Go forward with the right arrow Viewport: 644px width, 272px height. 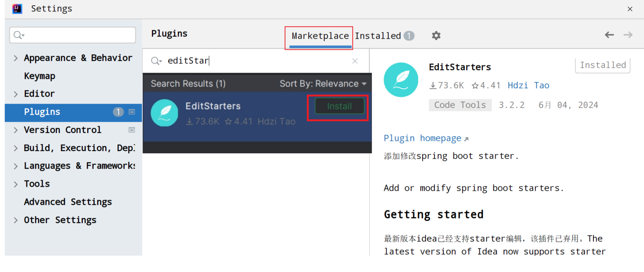tap(628, 35)
